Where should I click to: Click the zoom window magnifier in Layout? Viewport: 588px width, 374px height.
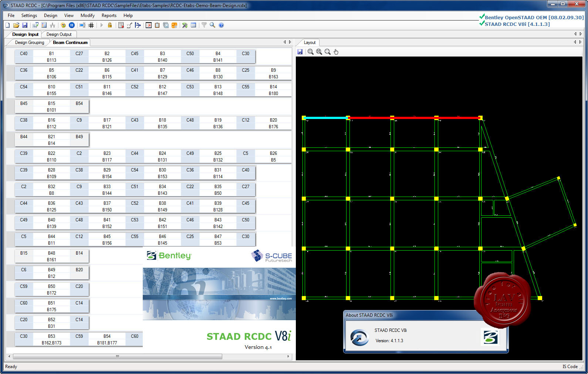coord(311,52)
